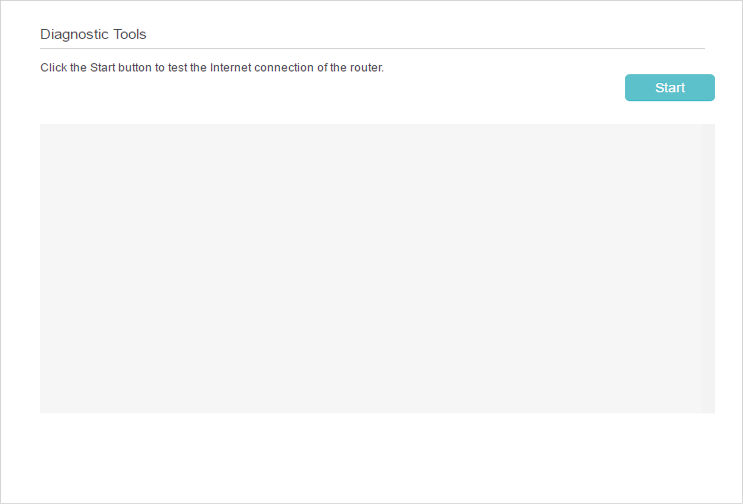Run the router diagnostic test

[669, 88]
